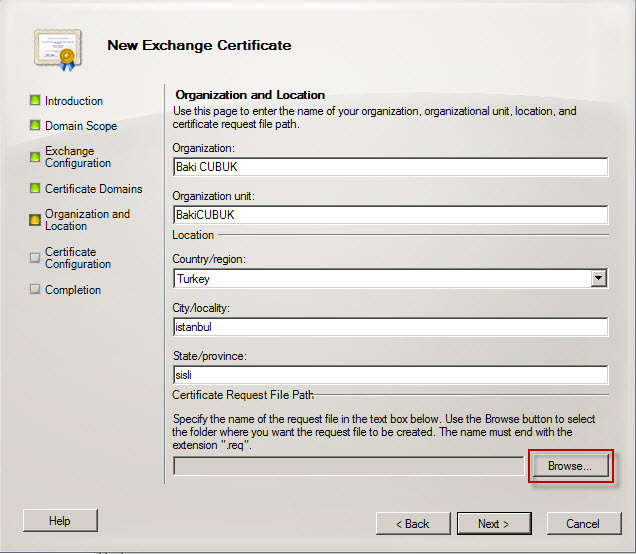
Task: Click the State/province: field label
Action: [210, 356]
